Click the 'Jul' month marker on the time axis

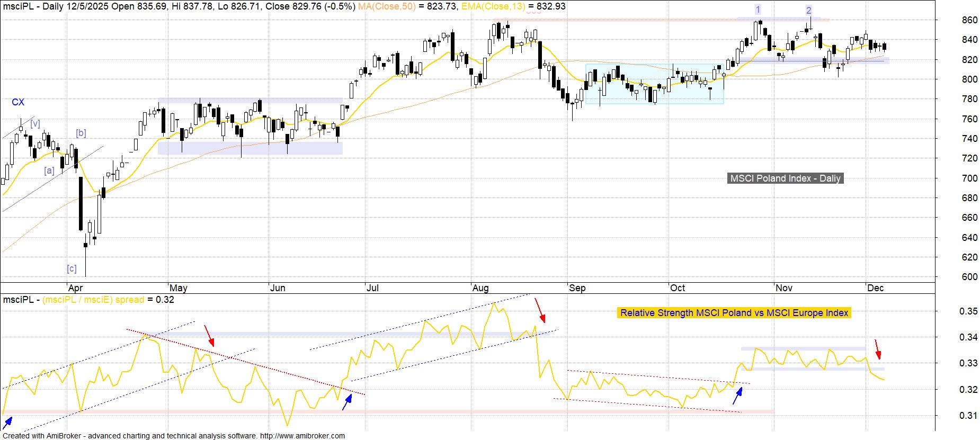[x=372, y=288]
